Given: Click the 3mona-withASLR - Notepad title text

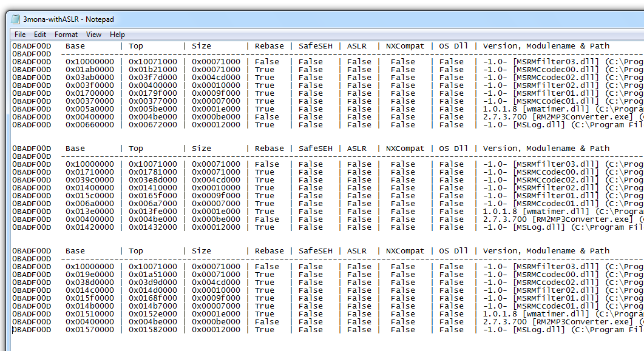Looking at the screenshot, I should [69, 19].
